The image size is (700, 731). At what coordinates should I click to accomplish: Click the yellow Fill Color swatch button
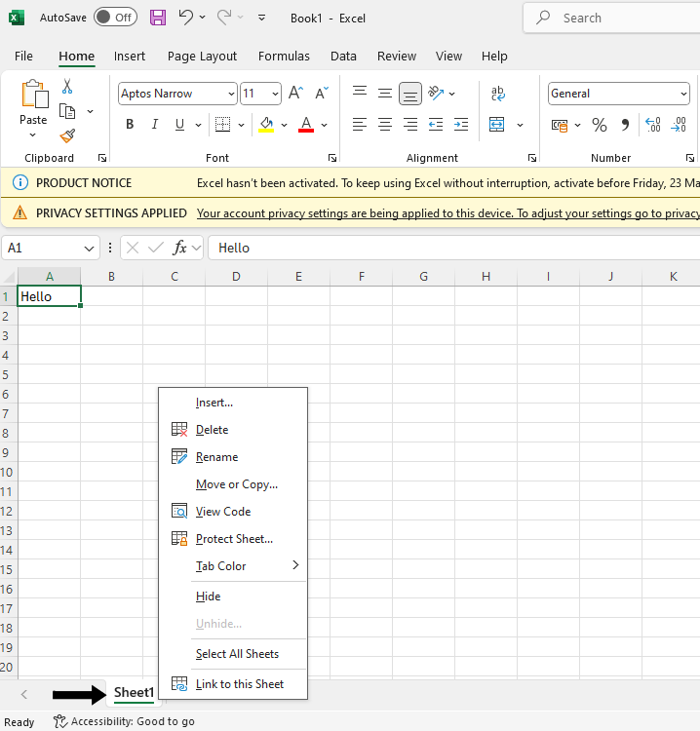point(266,125)
